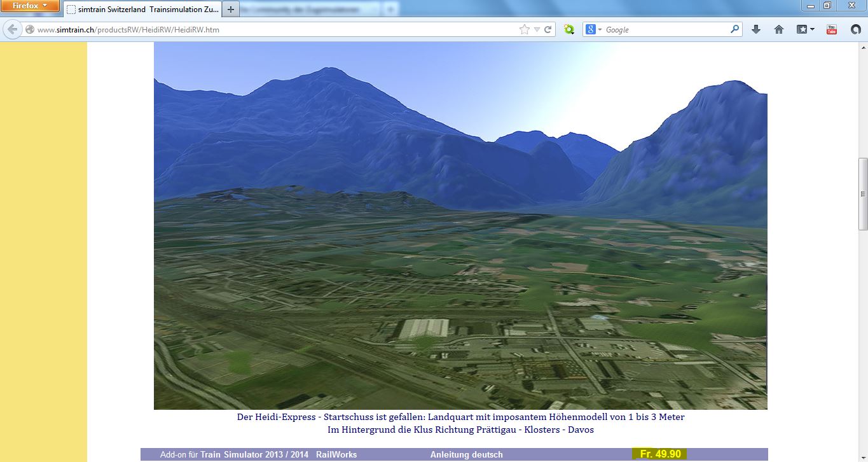The image size is (868, 462).
Task: Click the green add-on icon beside address bar
Action: tap(569, 30)
